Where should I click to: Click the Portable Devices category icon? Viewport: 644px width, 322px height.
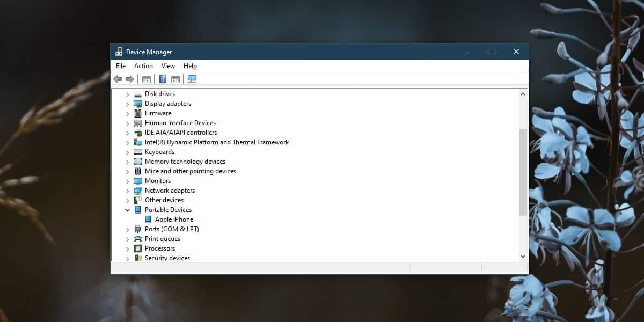click(138, 210)
